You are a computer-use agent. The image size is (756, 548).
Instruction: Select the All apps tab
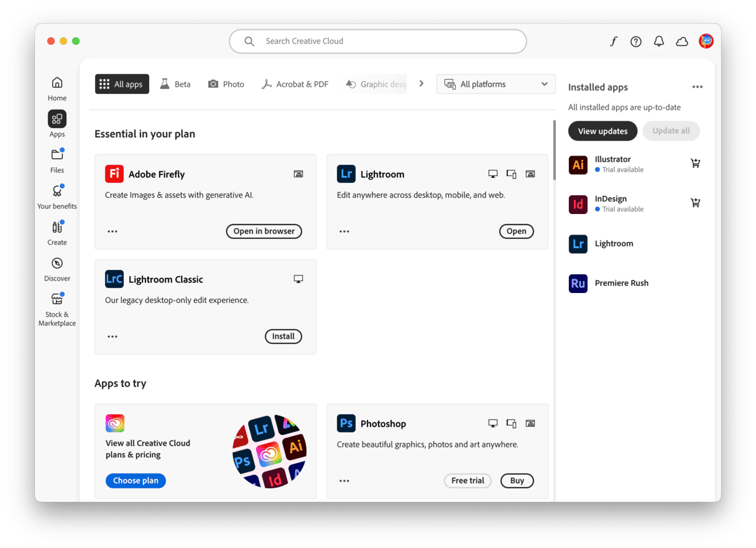coord(122,84)
